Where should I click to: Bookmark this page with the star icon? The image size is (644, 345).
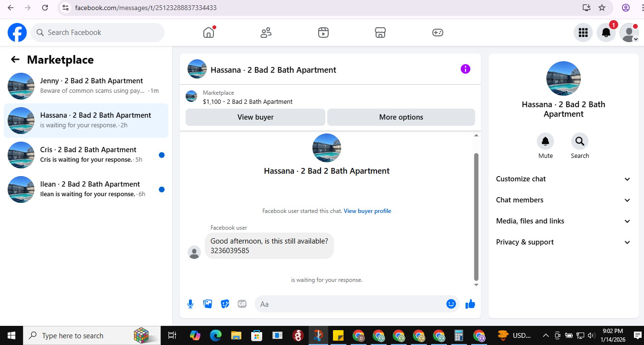[x=602, y=8]
